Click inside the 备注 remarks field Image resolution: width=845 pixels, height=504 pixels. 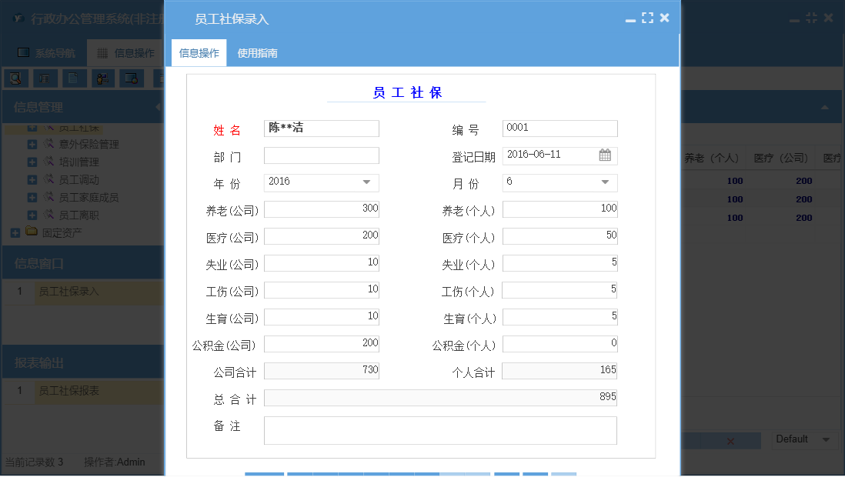coord(440,430)
